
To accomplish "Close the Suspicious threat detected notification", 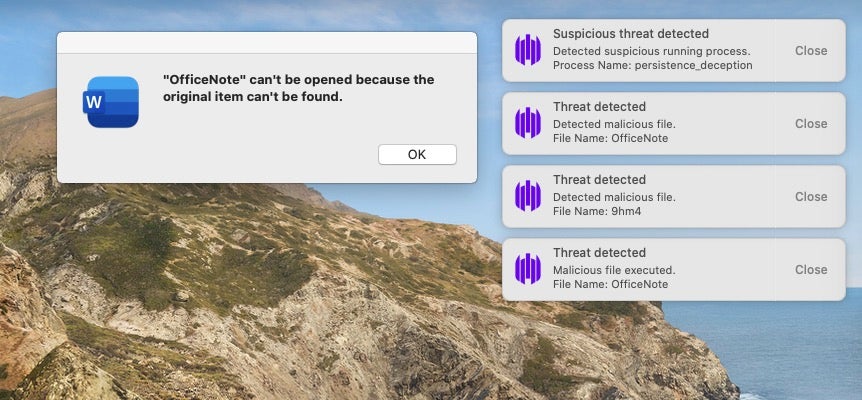I will click(x=810, y=50).
